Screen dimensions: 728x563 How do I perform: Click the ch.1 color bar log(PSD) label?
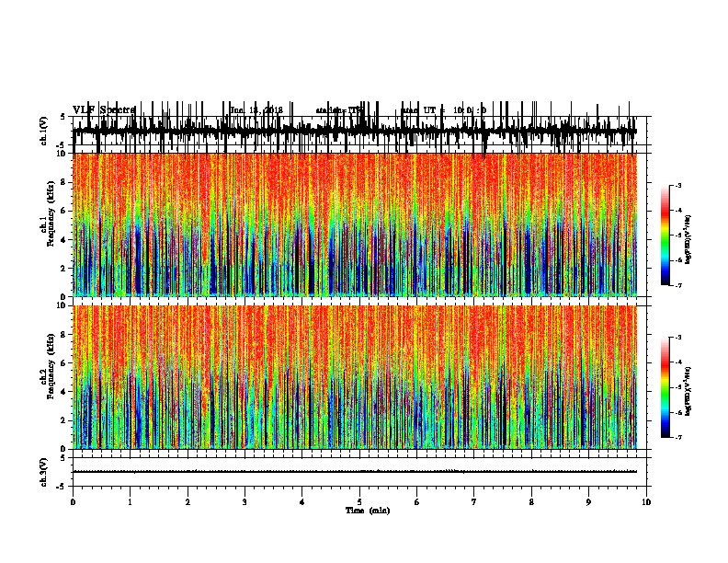[688, 239]
